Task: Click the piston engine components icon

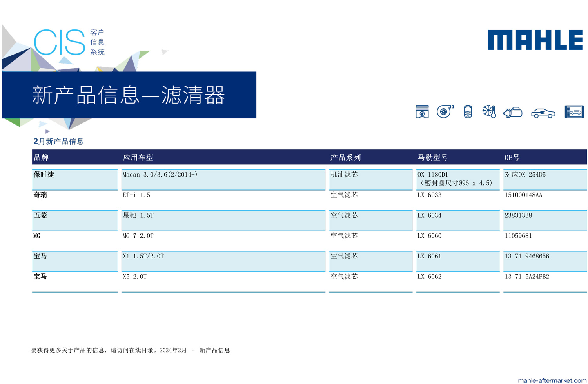Action: pyautogui.click(x=422, y=112)
